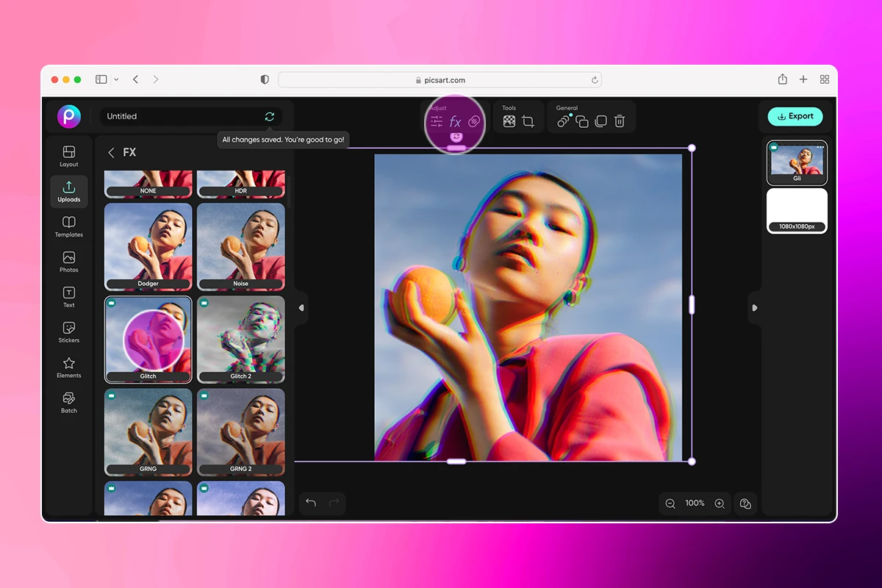Expand the right side panel arrow
The width and height of the screenshot is (882, 588).
pos(754,309)
